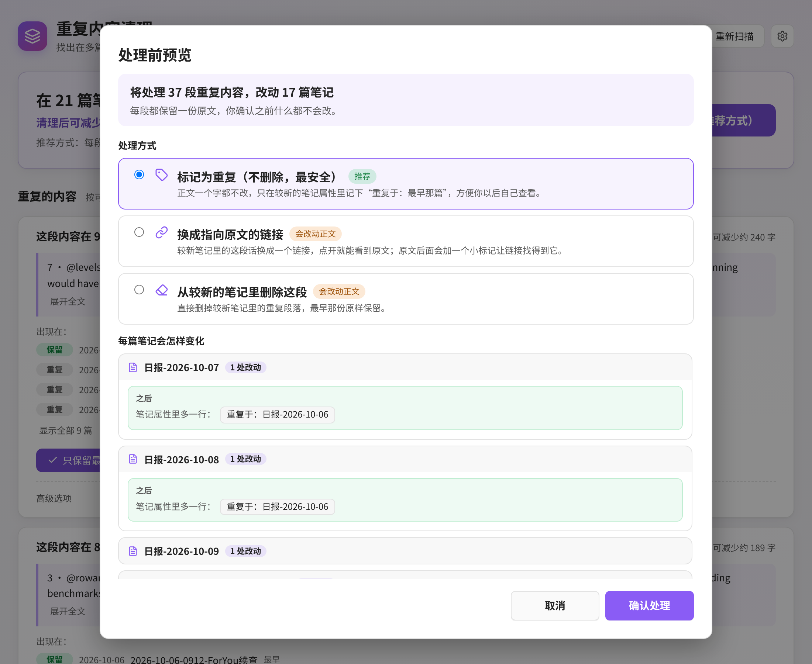Click the 只保留最 button in background window

69,460
